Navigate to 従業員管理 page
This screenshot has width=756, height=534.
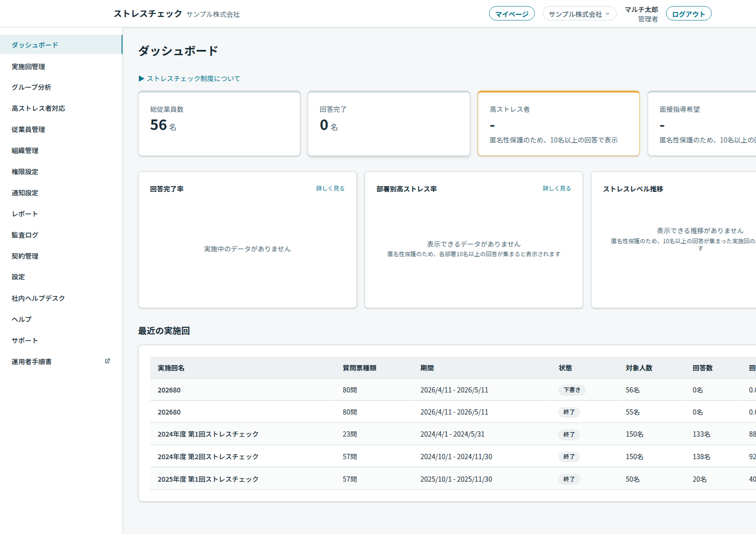(61, 130)
